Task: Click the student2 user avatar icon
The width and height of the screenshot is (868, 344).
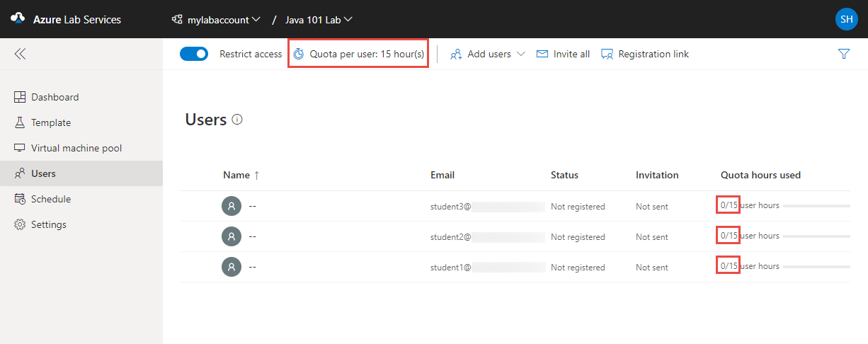Action: 232,236
